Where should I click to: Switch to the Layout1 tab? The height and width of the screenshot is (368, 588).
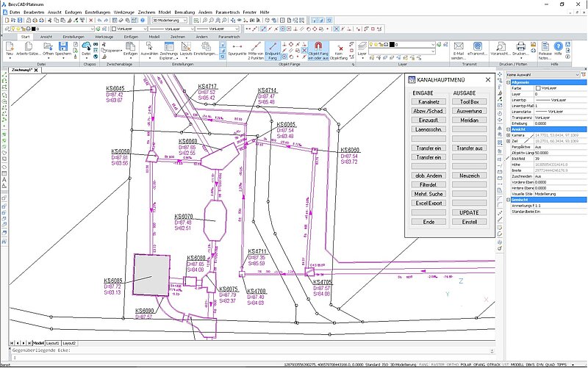click(x=53, y=343)
